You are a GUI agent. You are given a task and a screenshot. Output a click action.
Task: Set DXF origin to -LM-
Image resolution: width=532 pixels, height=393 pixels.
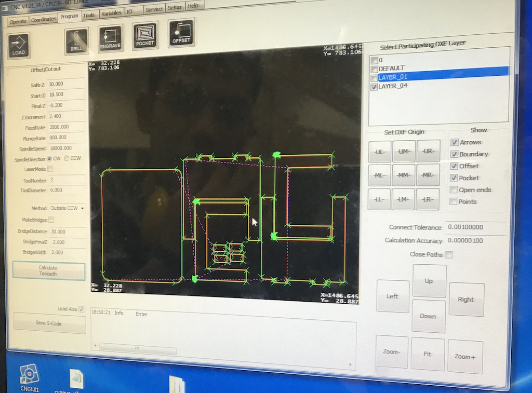tap(403, 199)
